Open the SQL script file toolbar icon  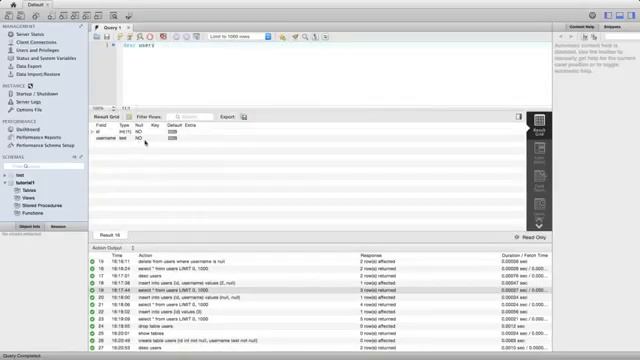click(21, 16)
